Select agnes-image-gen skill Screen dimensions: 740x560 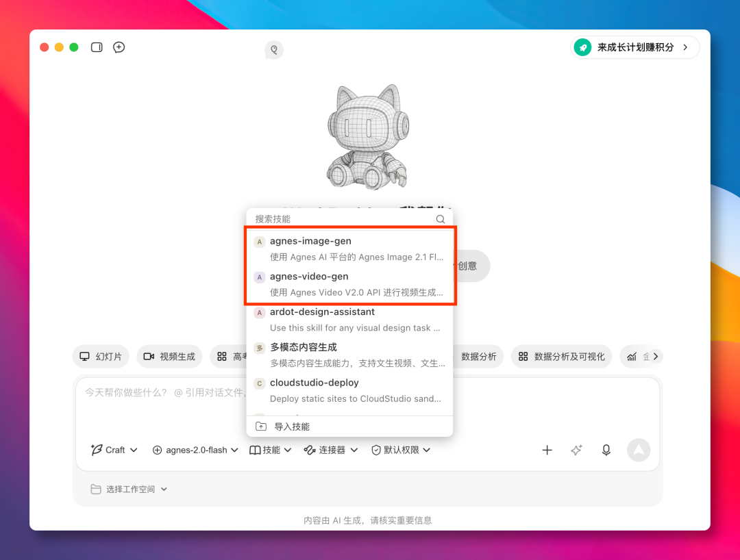click(x=349, y=249)
